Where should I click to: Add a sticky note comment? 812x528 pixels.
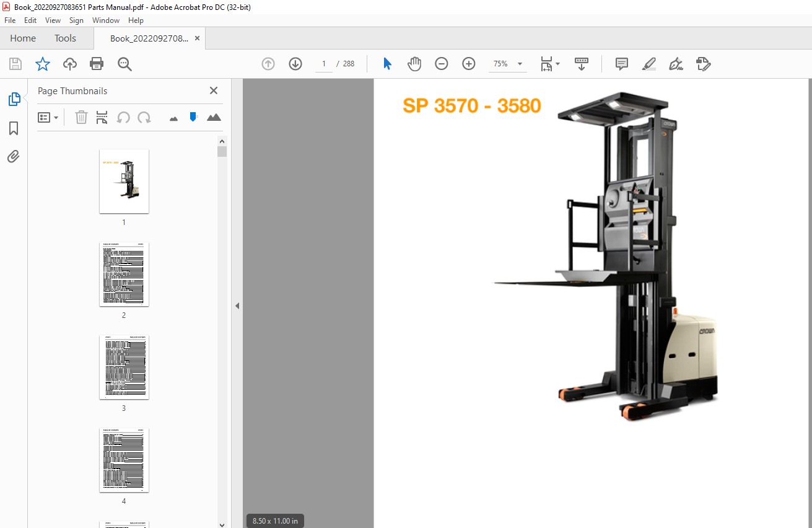(622, 64)
